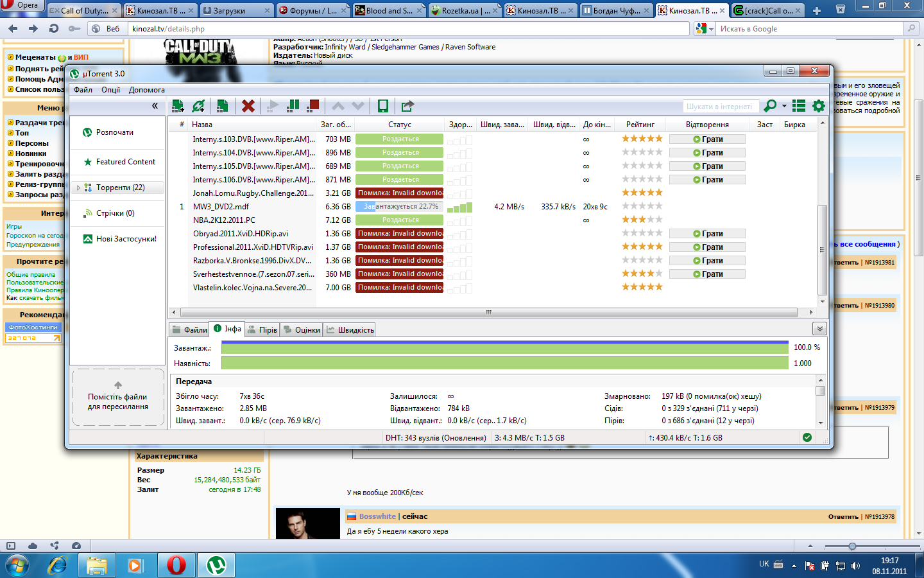The width and height of the screenshot is (924, 578).
Task: Select the MW3_DVD2.mdf torrent row
Action: (492, 206)
